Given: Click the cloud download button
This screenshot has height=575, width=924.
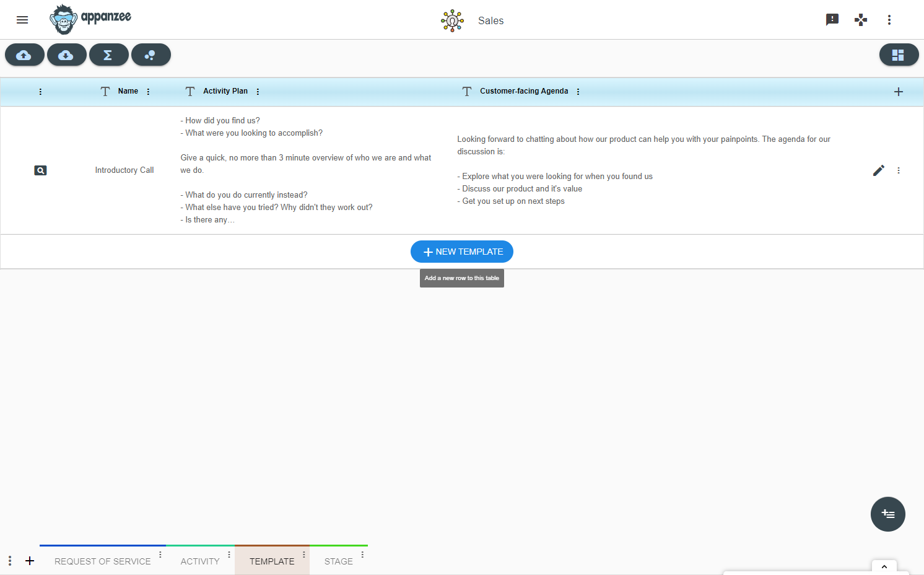Looking at the screenshot, I should coord(67,55).
